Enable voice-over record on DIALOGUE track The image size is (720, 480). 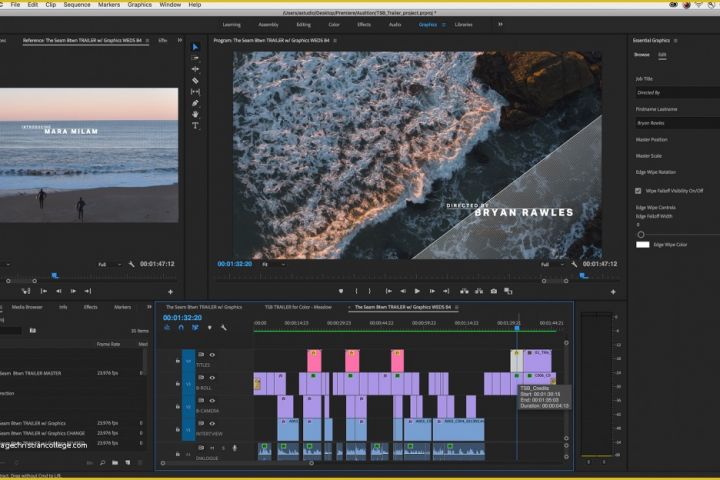(234, 448)
